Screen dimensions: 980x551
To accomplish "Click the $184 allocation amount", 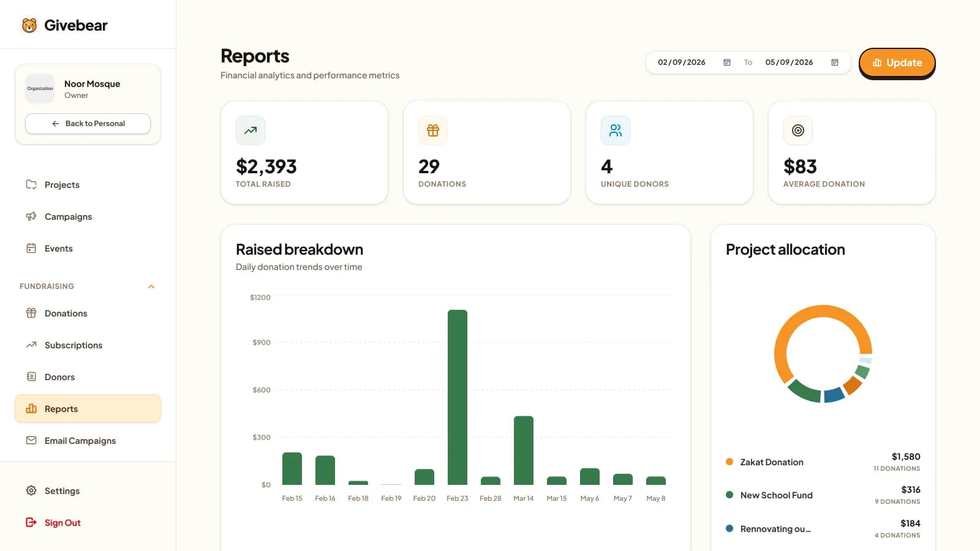I will 910,523.
